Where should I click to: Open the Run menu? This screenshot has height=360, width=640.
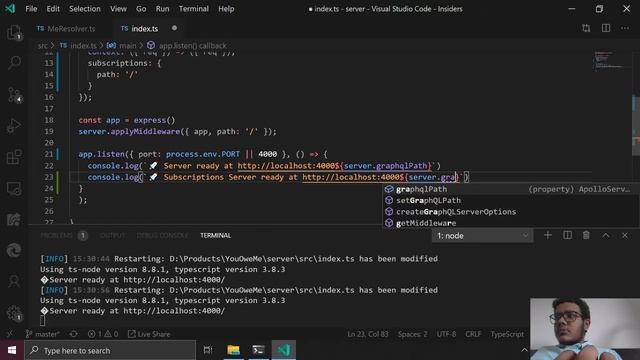coord(162,9)
